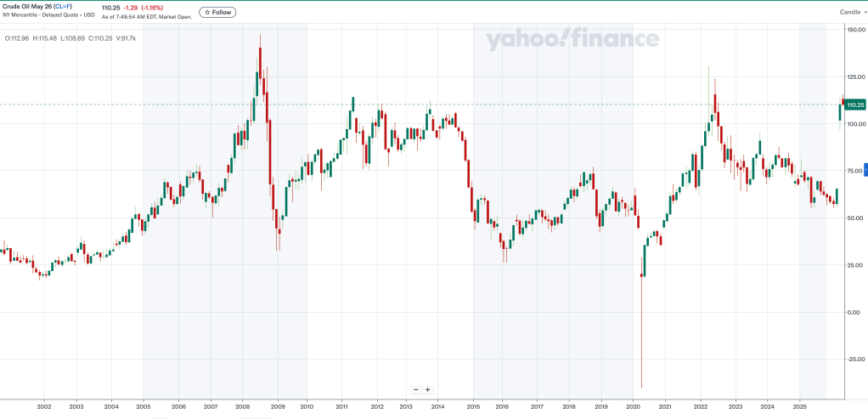
Task: Click the star icon inside Follow
Action: [206, 13]
